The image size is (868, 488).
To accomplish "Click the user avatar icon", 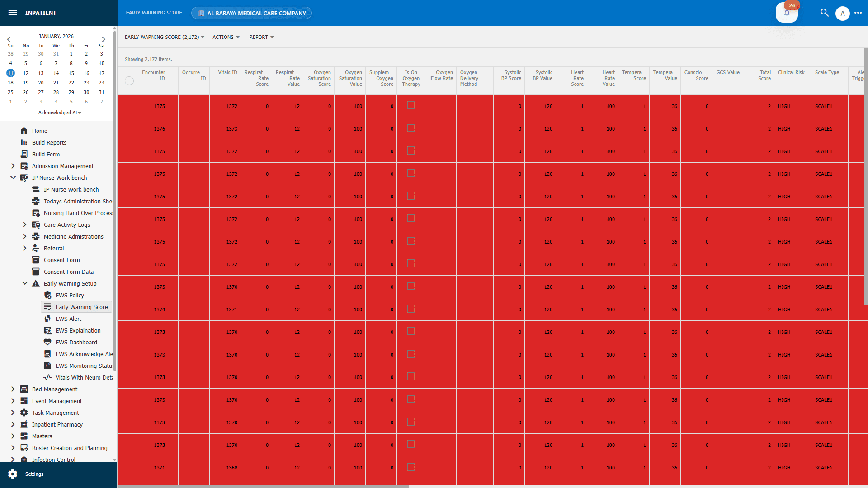I will (x=843, y=13).
